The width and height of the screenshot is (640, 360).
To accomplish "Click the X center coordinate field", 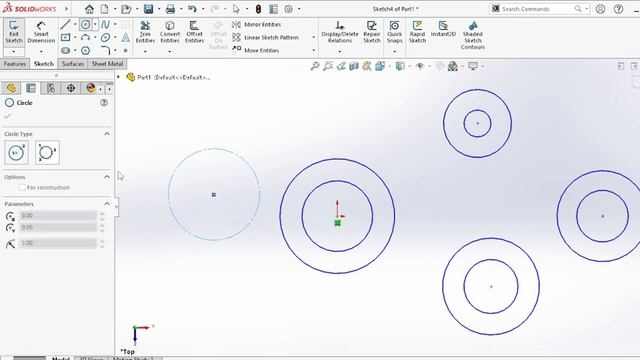I will pyautogui.click(x=58, y=216).
